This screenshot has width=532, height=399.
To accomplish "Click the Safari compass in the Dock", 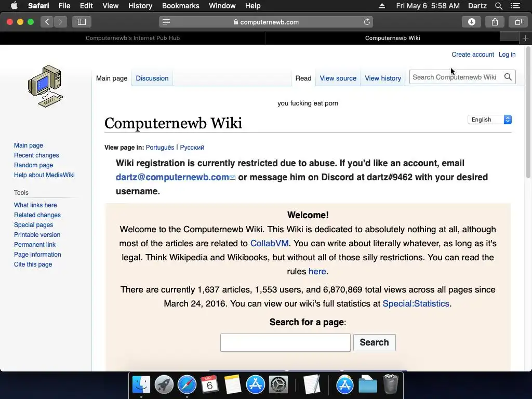I will pos(187,384).
